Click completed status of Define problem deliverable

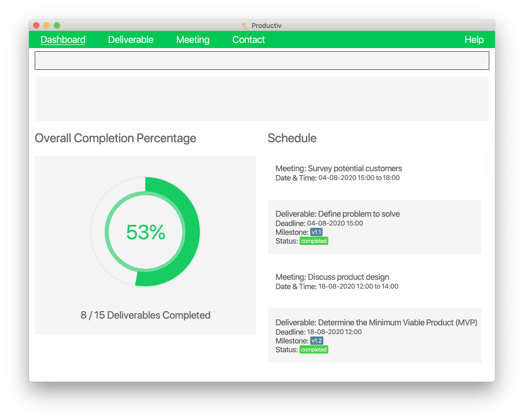click(x=314, y=241)
